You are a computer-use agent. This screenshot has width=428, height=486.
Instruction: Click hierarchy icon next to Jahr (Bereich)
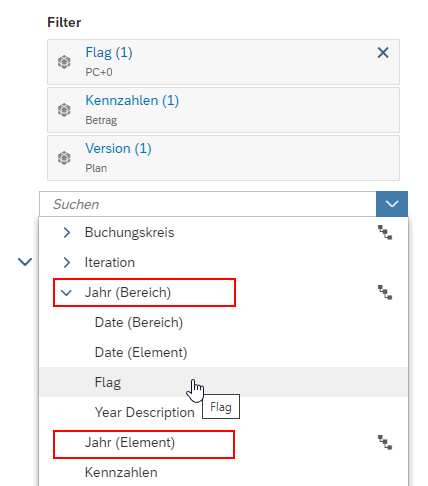click(385, 292)
